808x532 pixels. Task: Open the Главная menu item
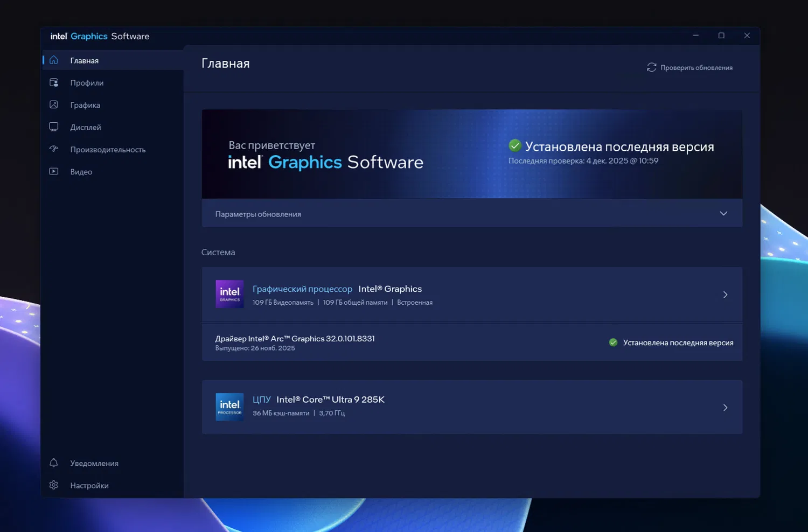113,60
